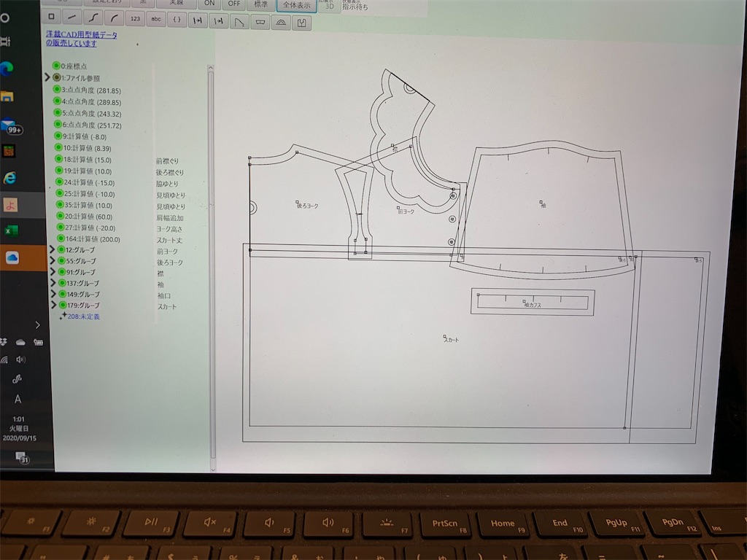Image resolution: width=747 pixels, height=560 pixels.
Task: Open the 洋裁CAD用型紙データ link
Action: [x=82, y=39]
